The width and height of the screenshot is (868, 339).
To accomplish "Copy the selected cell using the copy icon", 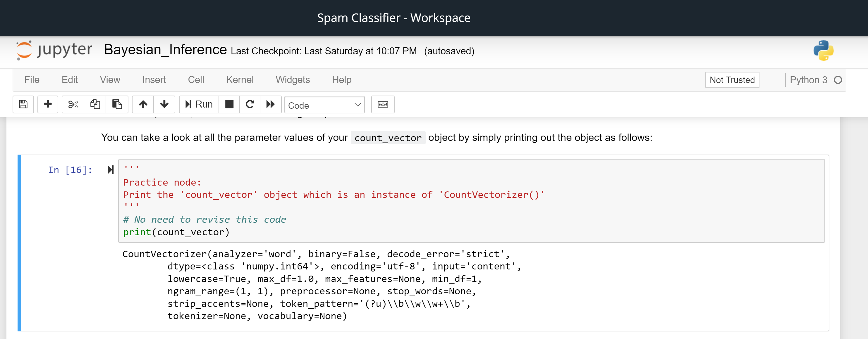I will (x=95, y=104).
